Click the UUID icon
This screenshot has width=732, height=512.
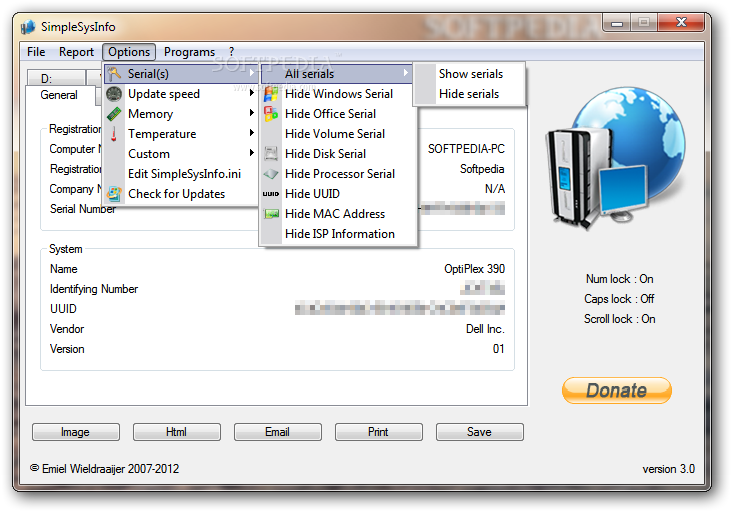[271, 194]
